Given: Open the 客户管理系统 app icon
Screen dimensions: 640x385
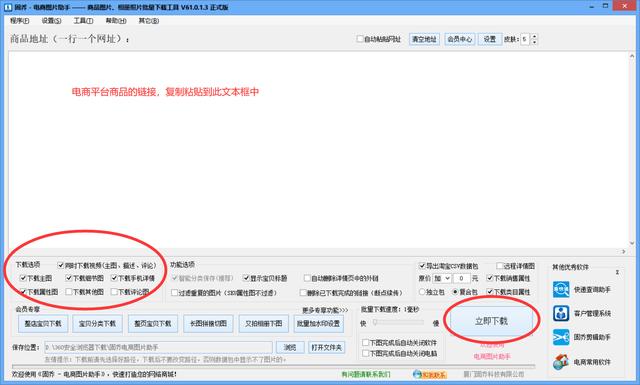Looking at the screenshot, I should 561,313.
